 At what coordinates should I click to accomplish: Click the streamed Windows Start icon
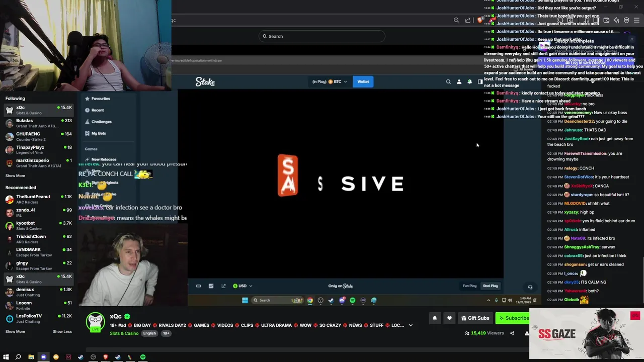(x=245, y=300)
